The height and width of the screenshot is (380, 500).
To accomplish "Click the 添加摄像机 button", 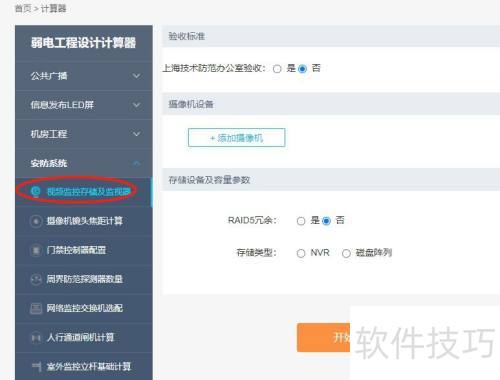I will click(x=237, y=138).
